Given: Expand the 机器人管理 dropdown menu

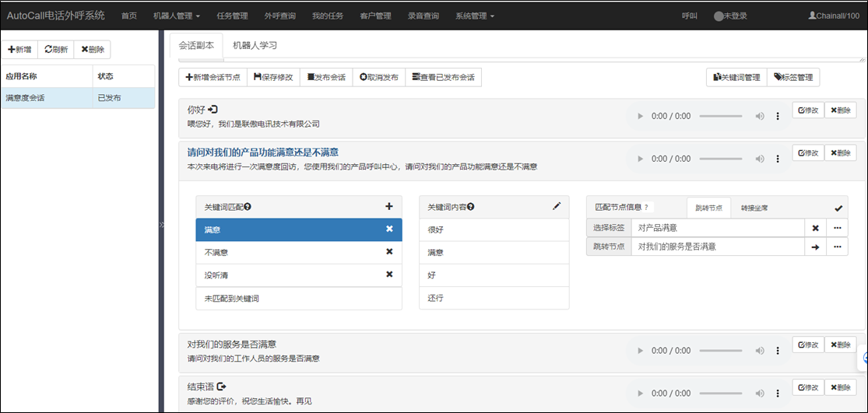Looking at the screenshot, I should click(x=176, y=16).
